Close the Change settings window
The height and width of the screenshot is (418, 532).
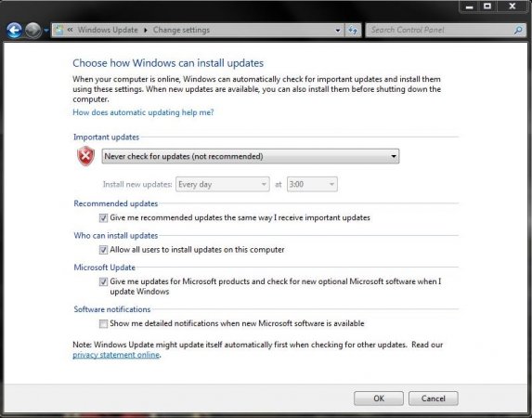[x=513, y=7]
